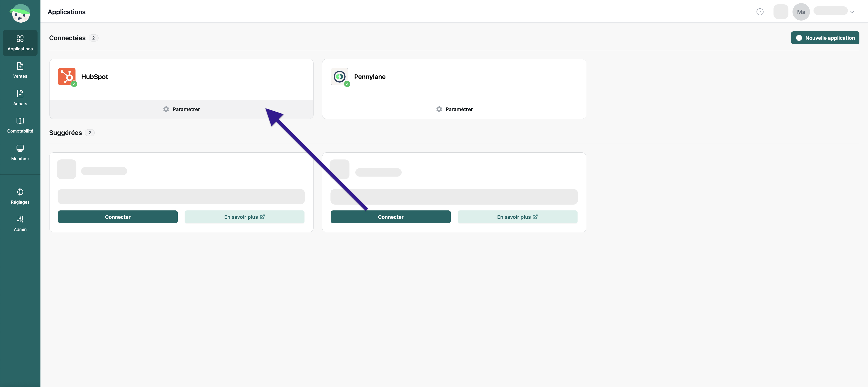Go to the Admin section
868x387 pixels.
(x=20, y=224)
